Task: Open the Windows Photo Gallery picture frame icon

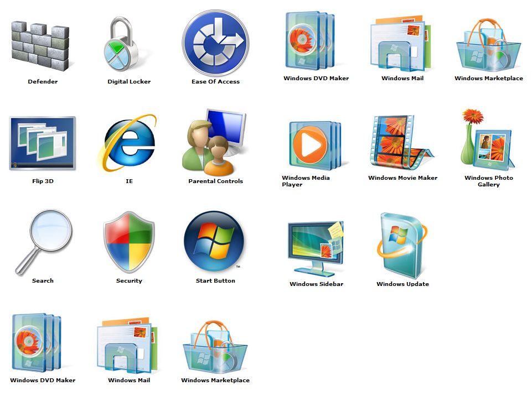Action: [488, 139]
